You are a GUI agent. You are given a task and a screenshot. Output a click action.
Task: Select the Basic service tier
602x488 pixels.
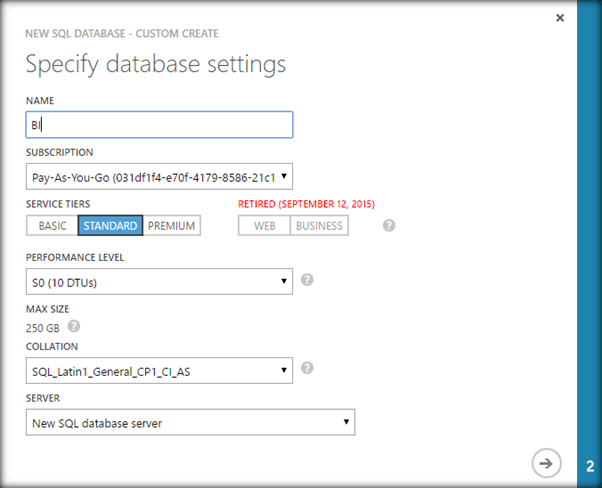52,225
